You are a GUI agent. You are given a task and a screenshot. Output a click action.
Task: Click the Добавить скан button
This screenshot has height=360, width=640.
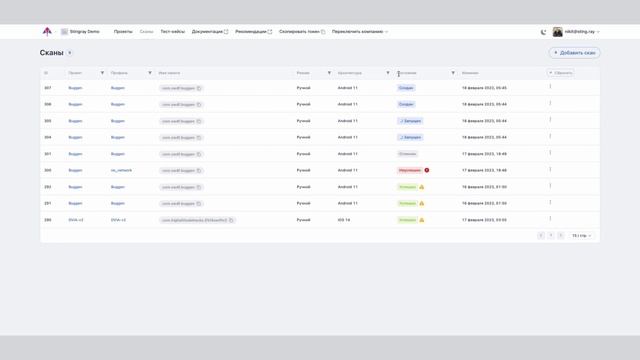(574, 53)
